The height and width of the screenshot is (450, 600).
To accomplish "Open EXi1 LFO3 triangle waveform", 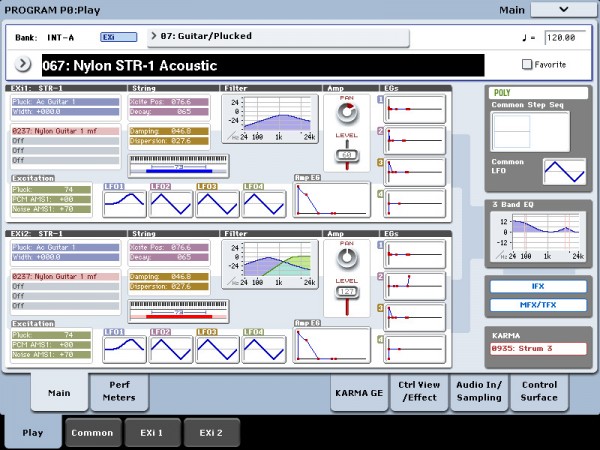I will 217,204.
